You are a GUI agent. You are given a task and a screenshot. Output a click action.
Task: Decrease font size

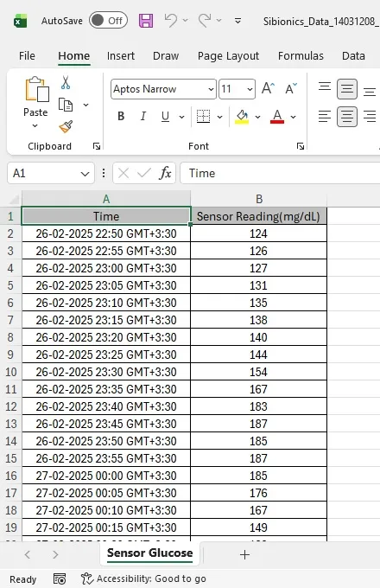pos(291,88)
